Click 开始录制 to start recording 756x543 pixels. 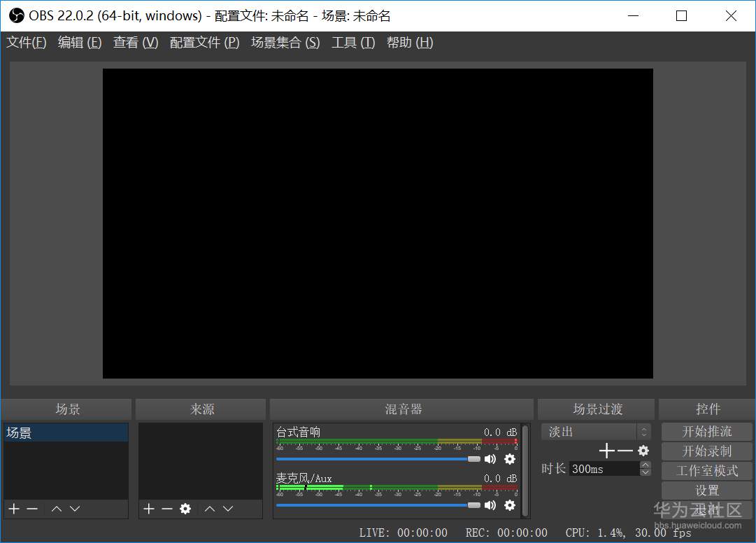tap(706, 451)
